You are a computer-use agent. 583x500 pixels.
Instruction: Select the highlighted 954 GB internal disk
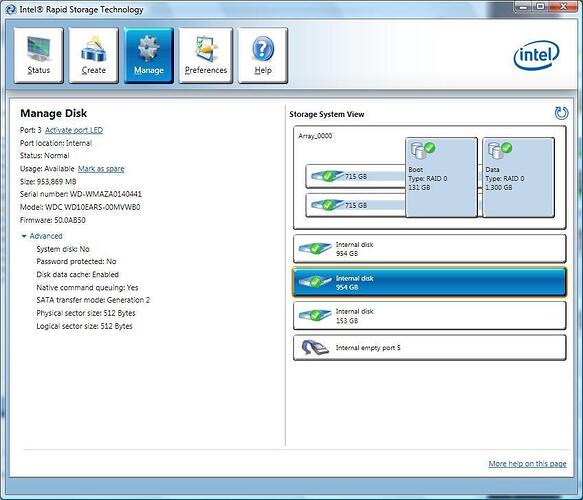coord(430,282)
